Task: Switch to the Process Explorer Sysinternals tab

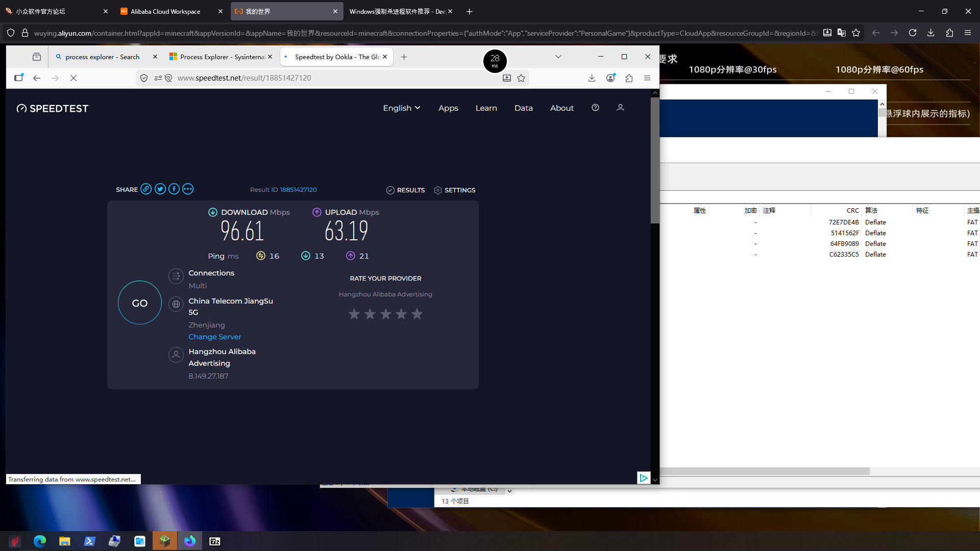Action: click(220, 57)
